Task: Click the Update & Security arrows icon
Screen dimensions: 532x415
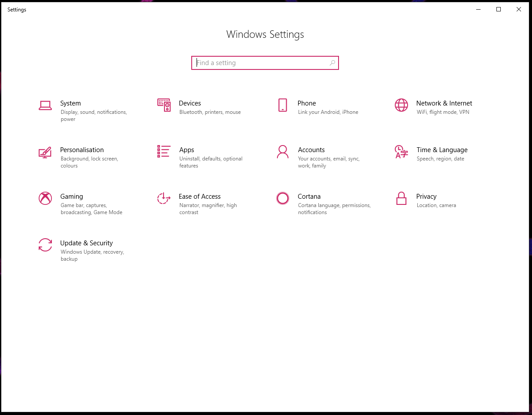Action: coord(45,245)
